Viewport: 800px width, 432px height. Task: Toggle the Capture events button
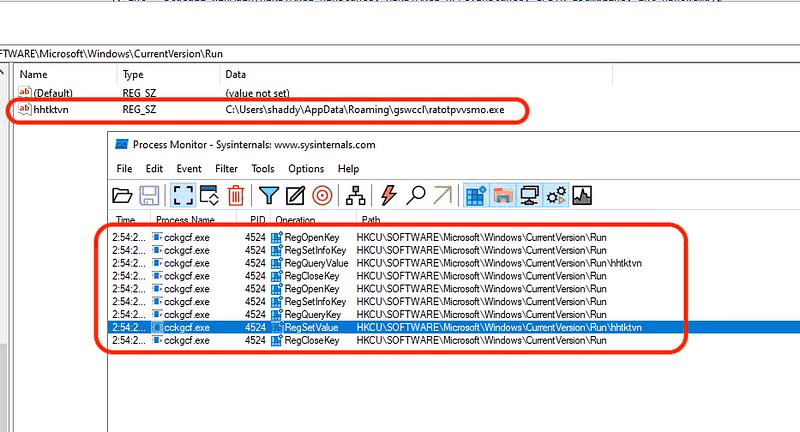[183, 195]
